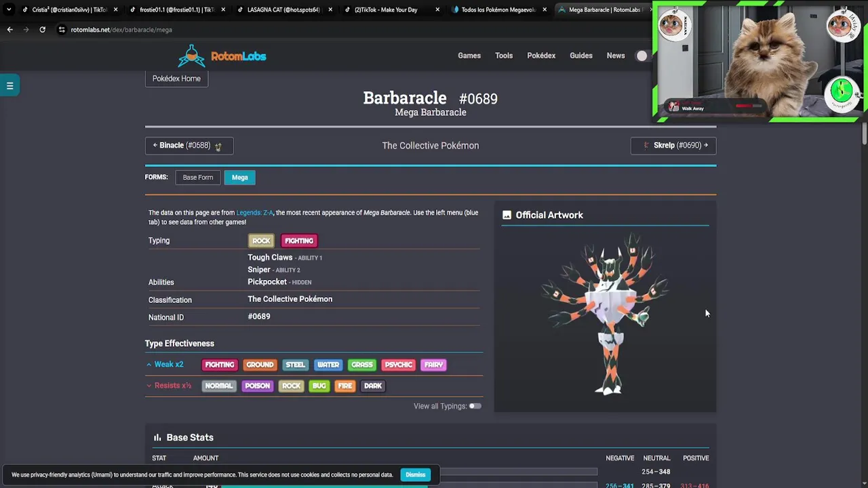The height and width of the screenshot is (488, 868).
Task: Click the FIRE resistance badge
Action: point(345,386)
